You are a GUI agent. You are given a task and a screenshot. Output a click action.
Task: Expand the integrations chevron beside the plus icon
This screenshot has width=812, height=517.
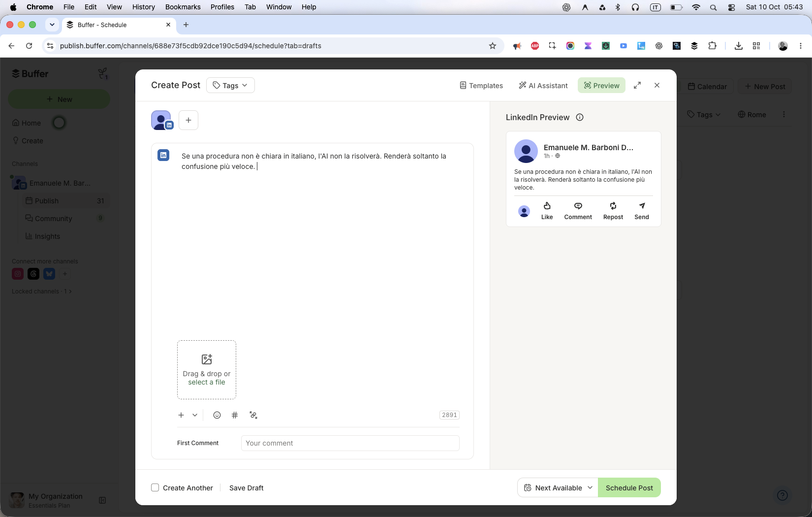pyautogui.click(x=195, y=415)
